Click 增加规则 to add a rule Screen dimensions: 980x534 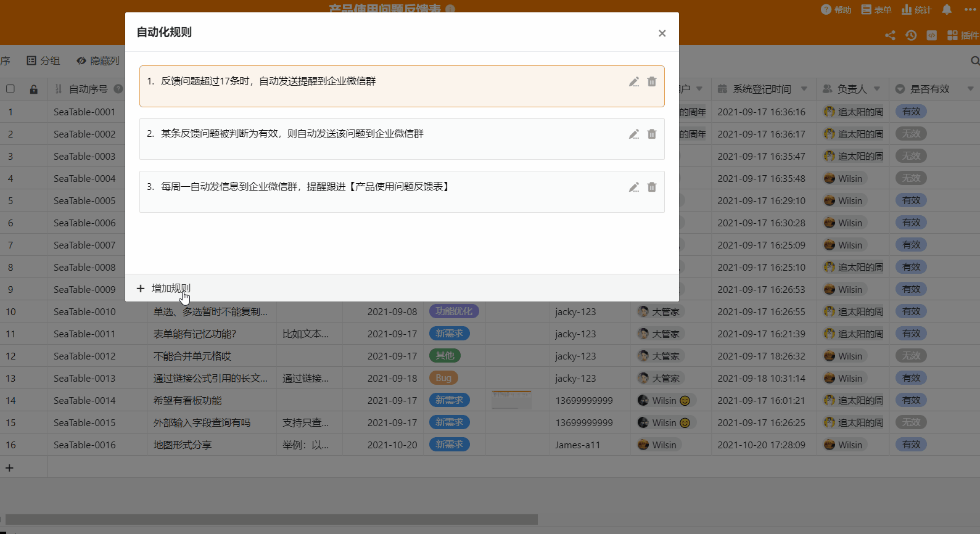163,288
